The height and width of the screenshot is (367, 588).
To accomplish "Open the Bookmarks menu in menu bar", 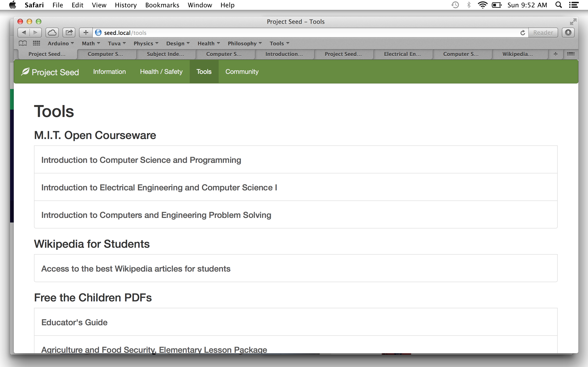I will pyautogui.click(x=162, y=5).
